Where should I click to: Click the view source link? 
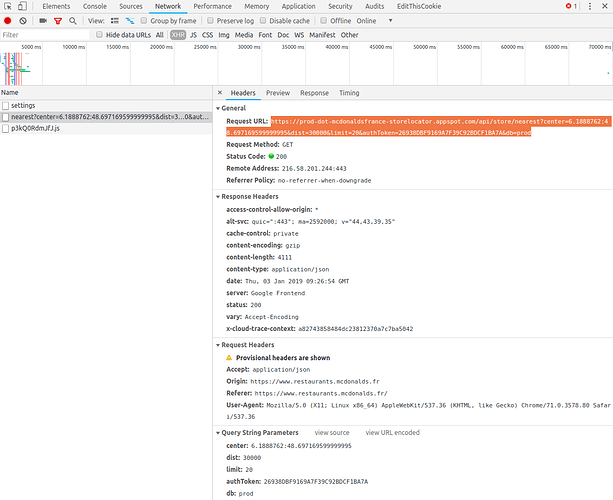coord(332,432)
